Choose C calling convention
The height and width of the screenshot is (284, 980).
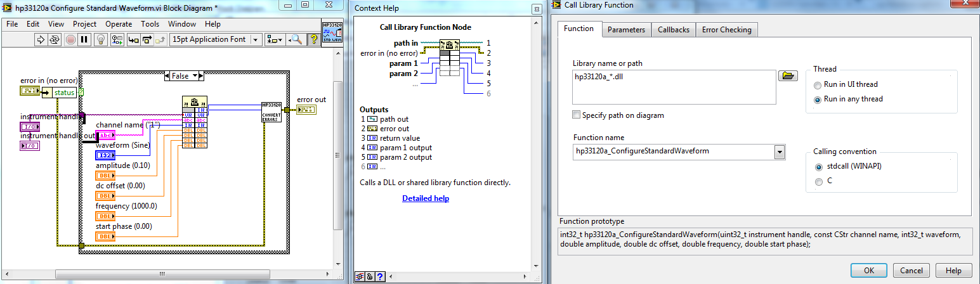pyautogui.click(x=823, y=181)
